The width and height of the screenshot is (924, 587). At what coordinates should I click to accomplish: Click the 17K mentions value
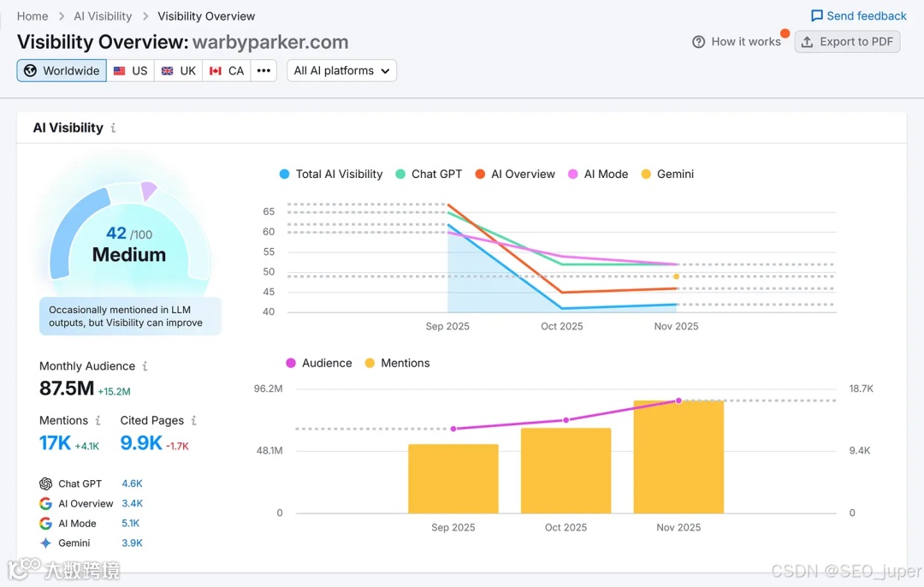coord(55,442)
